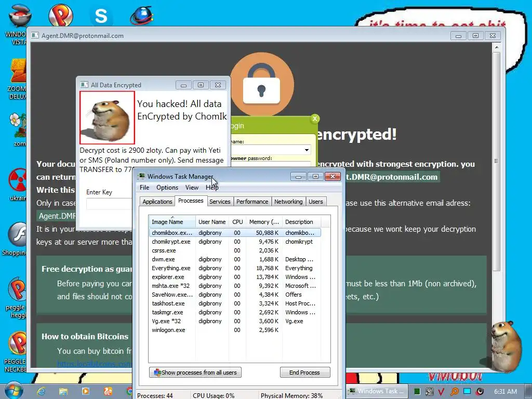This screenshot has width=532, height=399.
Task: Switch to the Users tab
Action: 315,202
